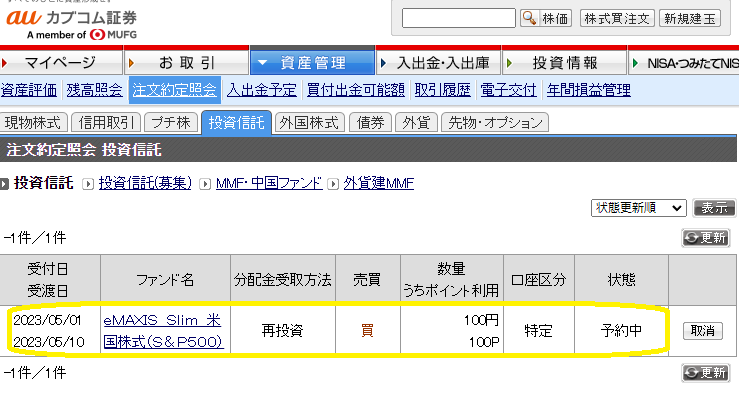The image size is (739, 397).
Task: Switch to 現物株式 tab
Action: (33, 123)
